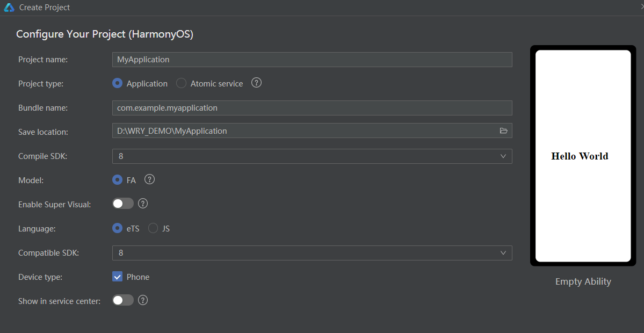The width and height of the screenshot is (644, 333).
Task: Click the Compile SDK label
Action: (x=43, y=156)
